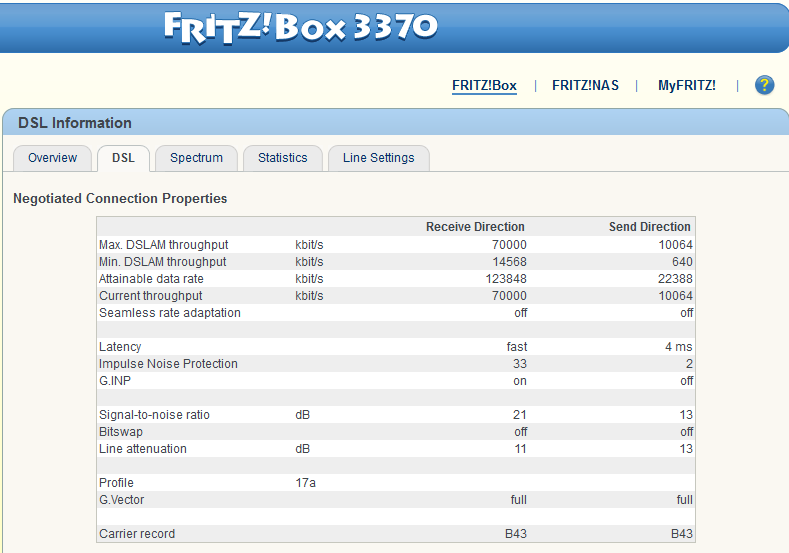Click the DSL Information panel title
This screenshot has height=553, width=789.
(x=75, y=123)
